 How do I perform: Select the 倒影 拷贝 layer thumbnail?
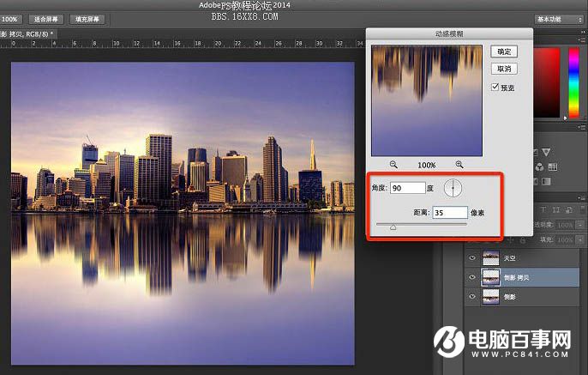click(x=490, y=277)
